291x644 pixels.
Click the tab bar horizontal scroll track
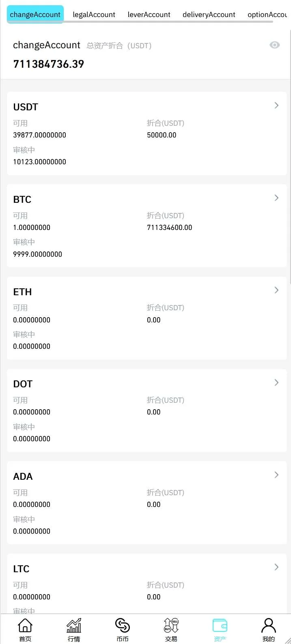[170, 22]
